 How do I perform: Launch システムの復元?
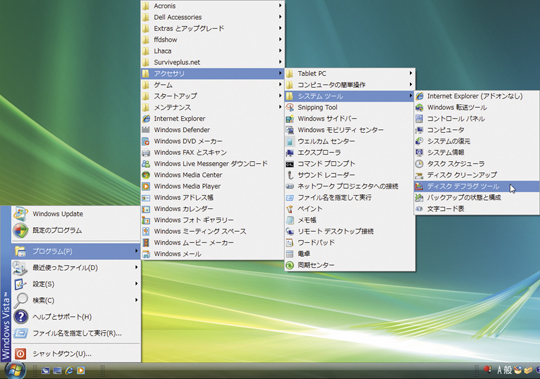[x=477, y=141]
